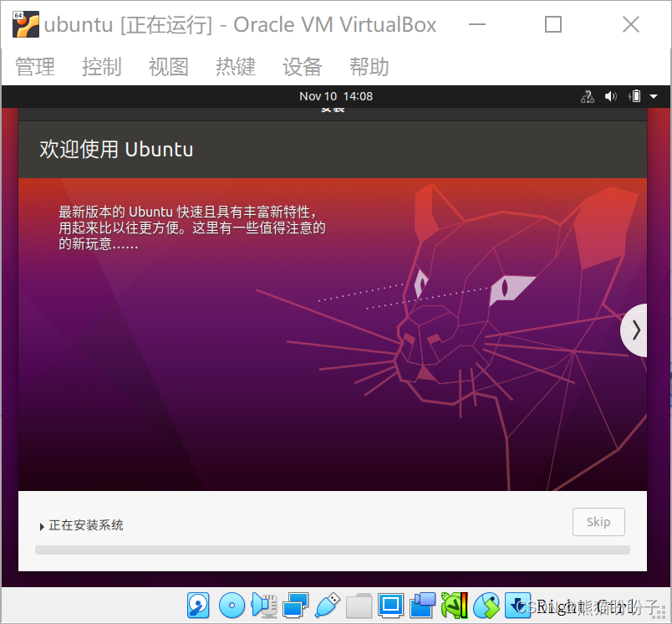Click the shared folders status icon
The width and height of the screenshot is (672, 624).
[359, 606]
